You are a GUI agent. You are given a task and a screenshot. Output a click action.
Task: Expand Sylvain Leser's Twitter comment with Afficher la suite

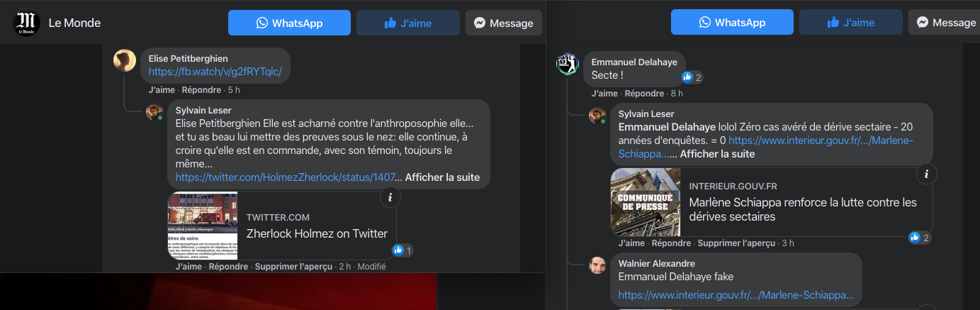click(442, 177)
